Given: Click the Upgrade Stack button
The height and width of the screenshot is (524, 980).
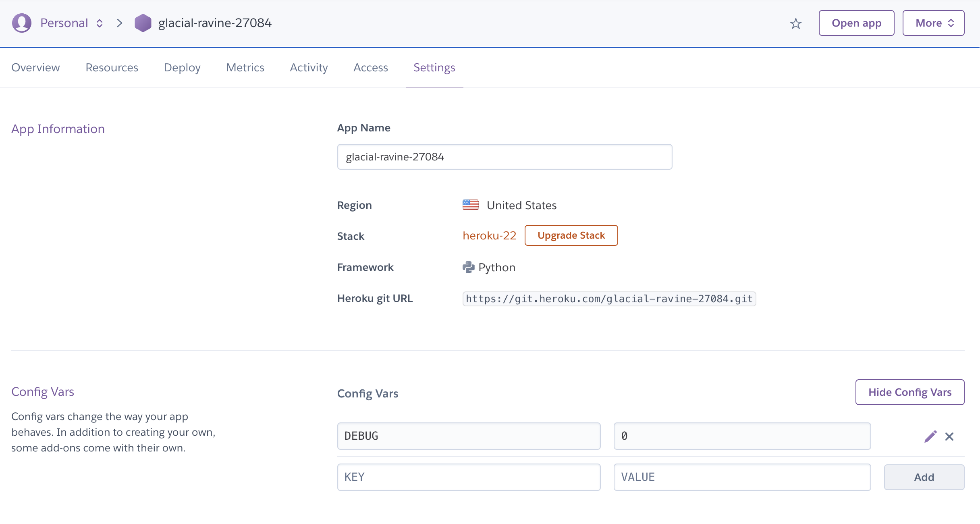Looking at the screenshot, I should 571,235.
